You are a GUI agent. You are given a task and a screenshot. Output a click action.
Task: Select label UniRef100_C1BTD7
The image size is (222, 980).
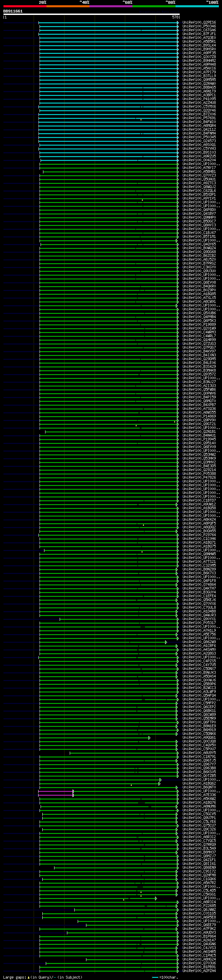199,500
